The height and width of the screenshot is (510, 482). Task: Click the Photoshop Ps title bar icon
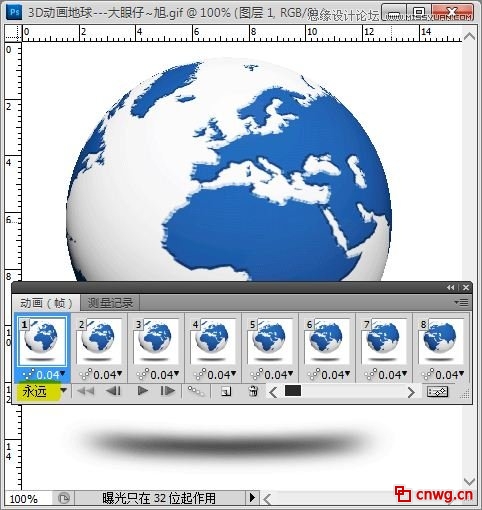pyautogui.click(x=15, y=12)
